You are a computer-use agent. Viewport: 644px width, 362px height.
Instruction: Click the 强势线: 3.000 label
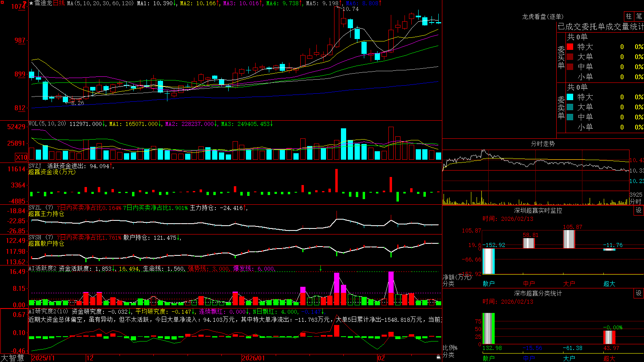[x=208, y=269]
